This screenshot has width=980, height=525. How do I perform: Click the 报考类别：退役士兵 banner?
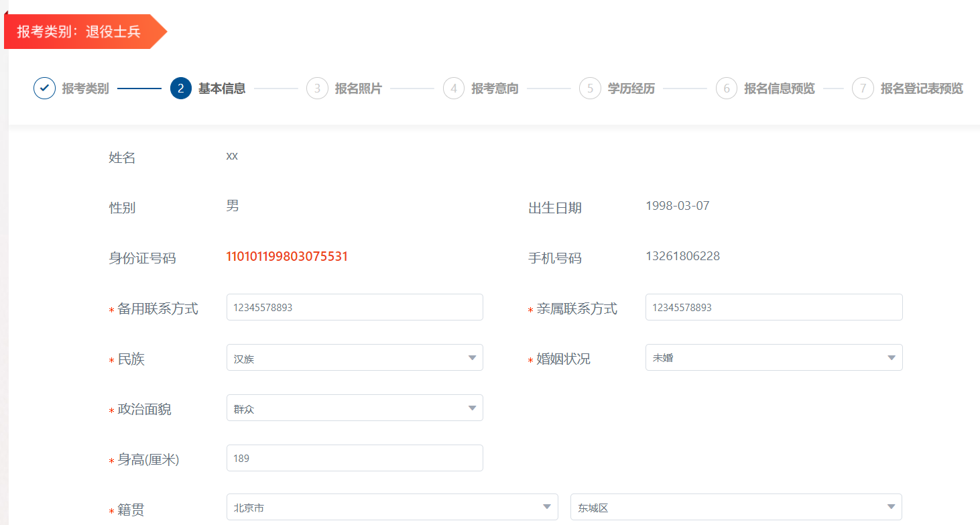pyautogui.click(x=79, y=32)
